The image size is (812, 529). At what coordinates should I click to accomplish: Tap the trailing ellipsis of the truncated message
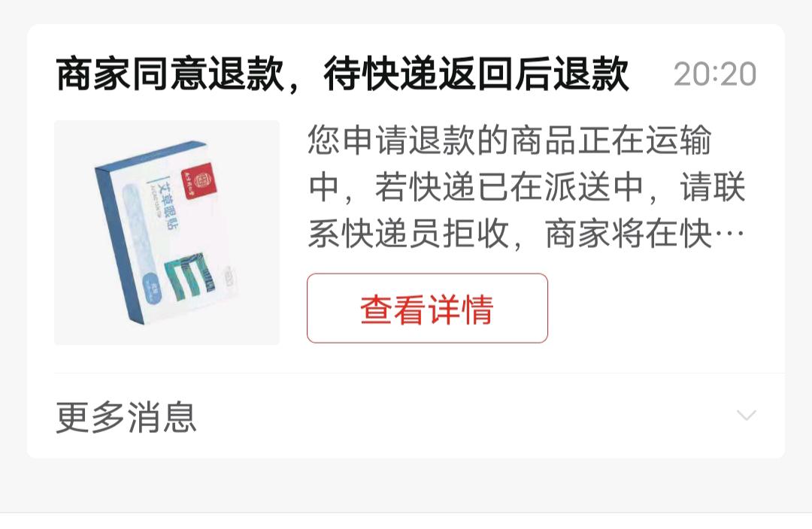[729, 234]
